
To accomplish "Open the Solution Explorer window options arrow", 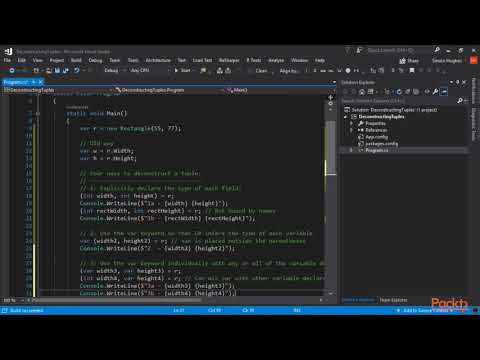I will coord(451,82).
